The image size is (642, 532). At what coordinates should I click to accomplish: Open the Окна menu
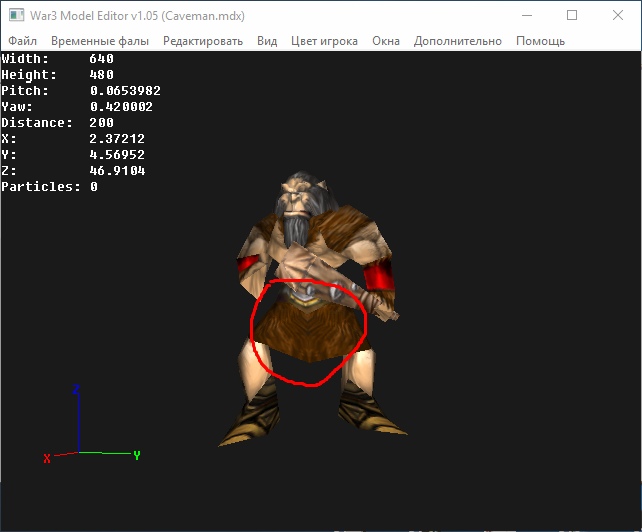coord(386,41)
